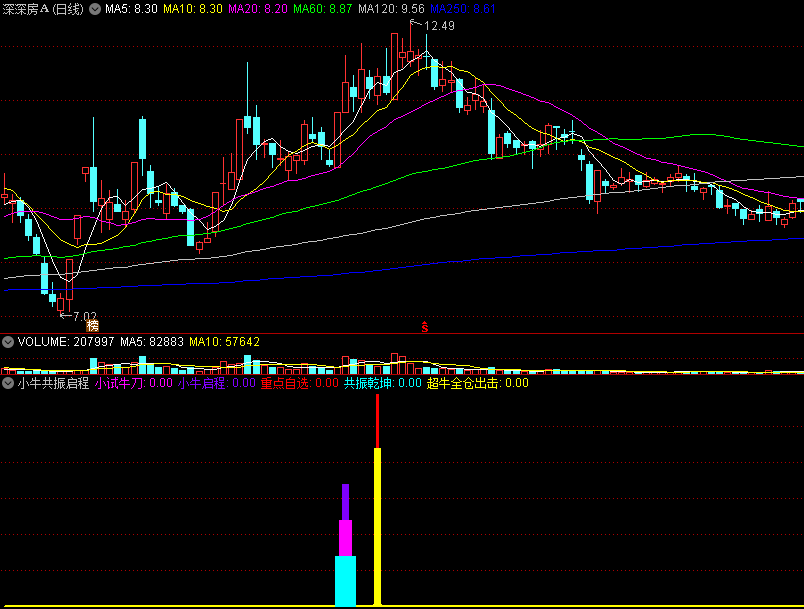
Task: Click the 共振乾坤: 0.00 value label
Action: tap(383, 383)
